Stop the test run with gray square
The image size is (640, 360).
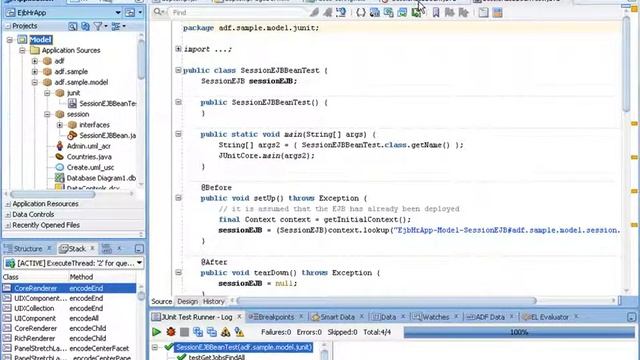pos(184,332)
